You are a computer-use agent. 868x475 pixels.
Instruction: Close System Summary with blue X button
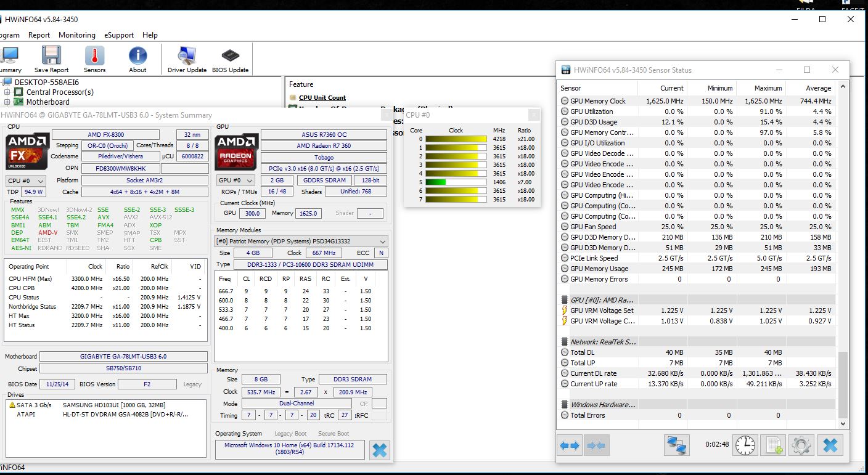(380, 450)
